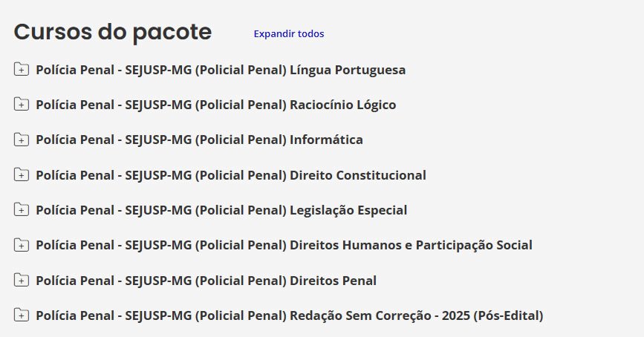
Task: Click the folder-plus icon beside Direito Constitucional
Action: [x=22, y=175]
